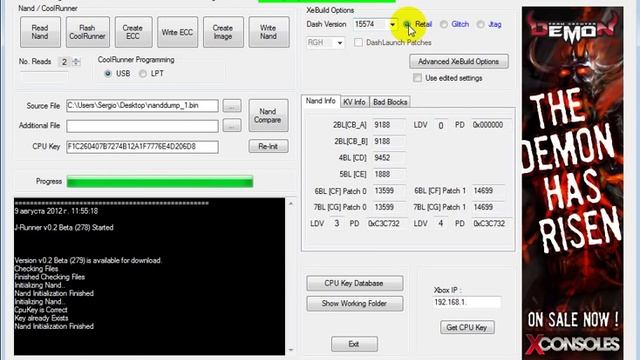
Task: Click the Create ECC button
Action: pyautogui.click(x=133, y=32)
